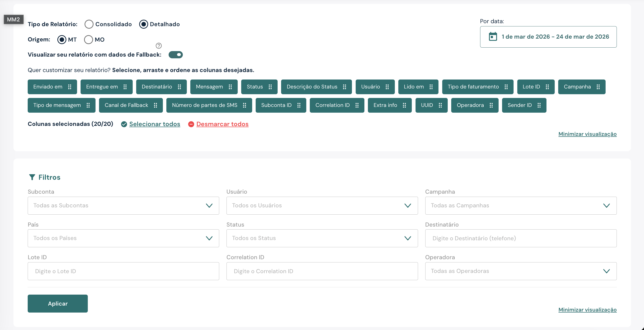This screenshot has width=644, height=330.
Task: Click drag handle on Campanha chip
Action: (x=598, y=87)
